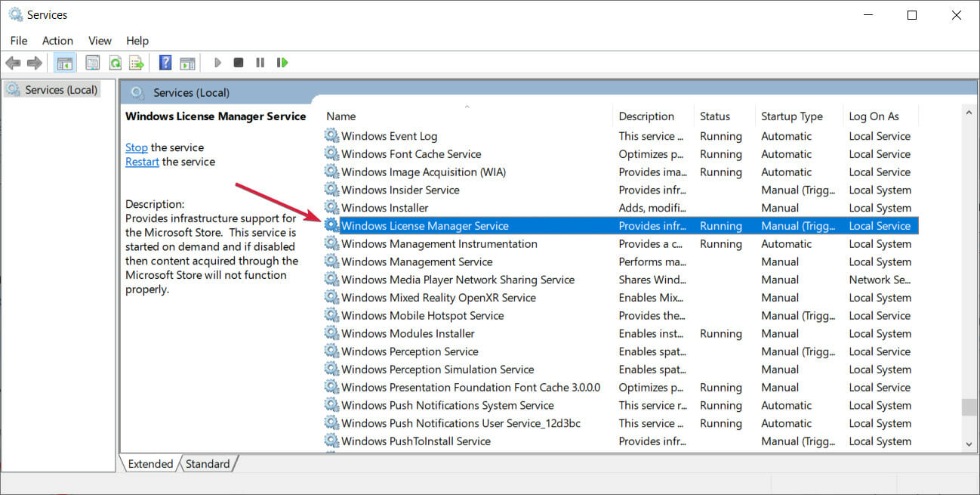Sort by the Name column header
980x495 pixels.
[x=341, y=116]
